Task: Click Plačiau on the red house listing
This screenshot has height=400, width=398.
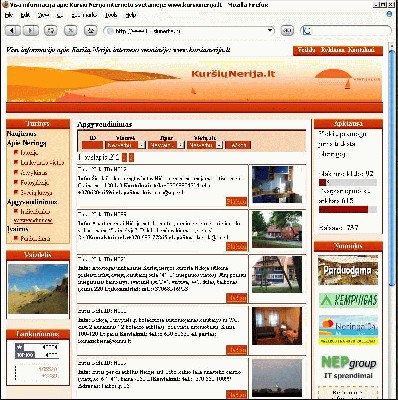Action: point(236,246)
